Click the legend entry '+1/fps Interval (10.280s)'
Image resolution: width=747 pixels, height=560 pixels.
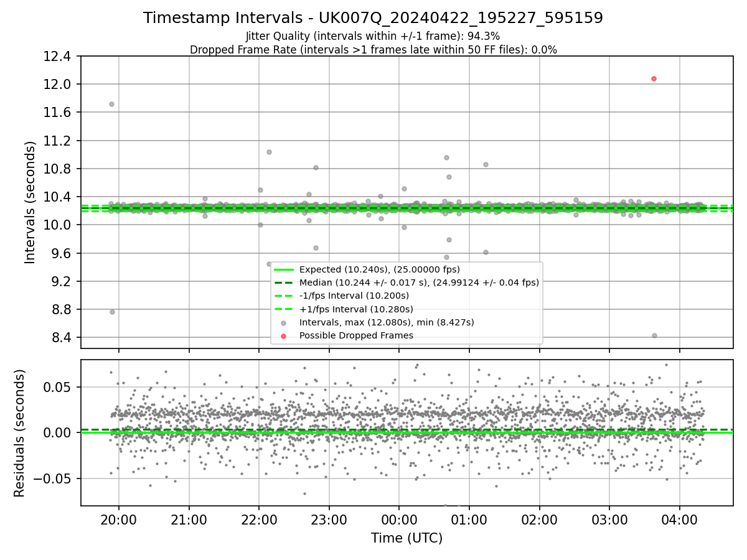(x=356, y=309)
